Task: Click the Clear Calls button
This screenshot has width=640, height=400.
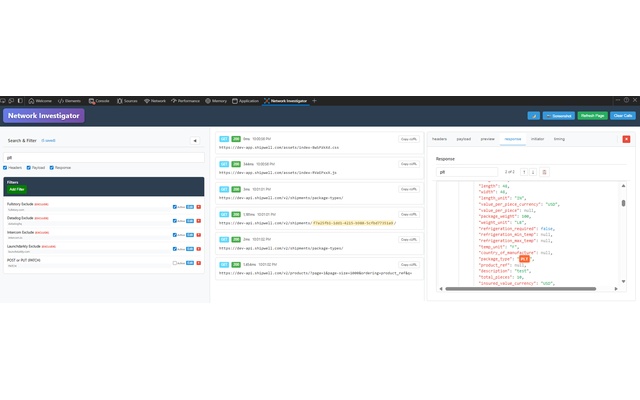Action: pyautogui.click(x=622, y=116)
